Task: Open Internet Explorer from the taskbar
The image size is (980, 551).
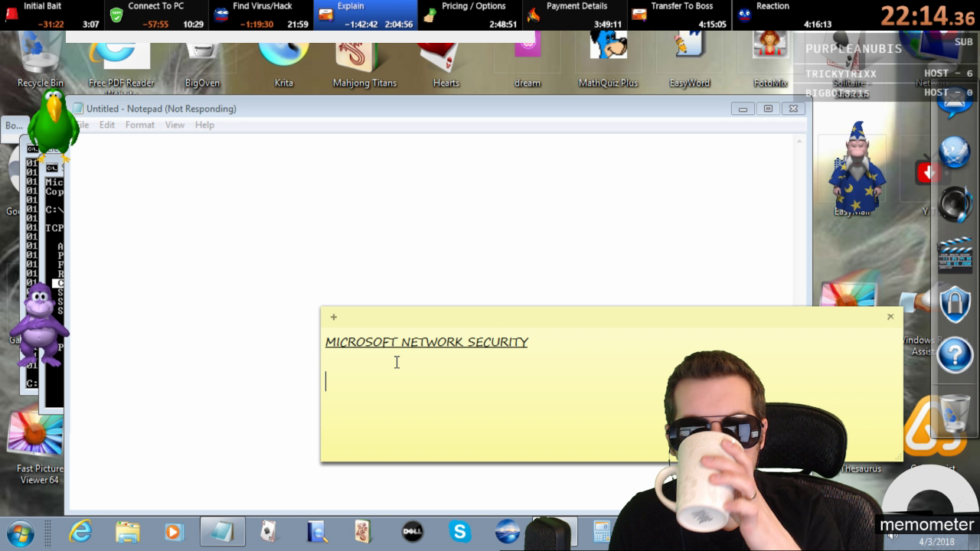Action: pyautogui.click(x=80, y=531)
